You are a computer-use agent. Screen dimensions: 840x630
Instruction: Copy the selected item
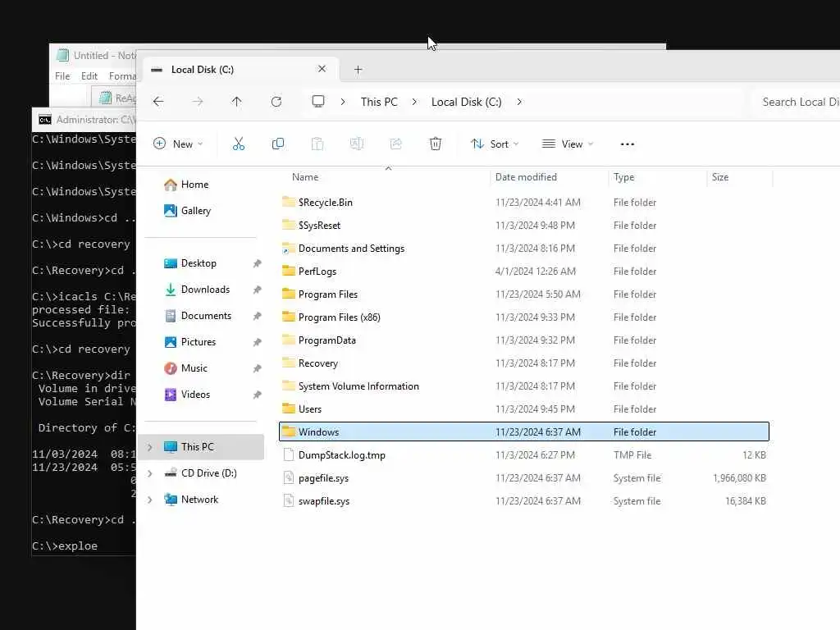(278, 144)
